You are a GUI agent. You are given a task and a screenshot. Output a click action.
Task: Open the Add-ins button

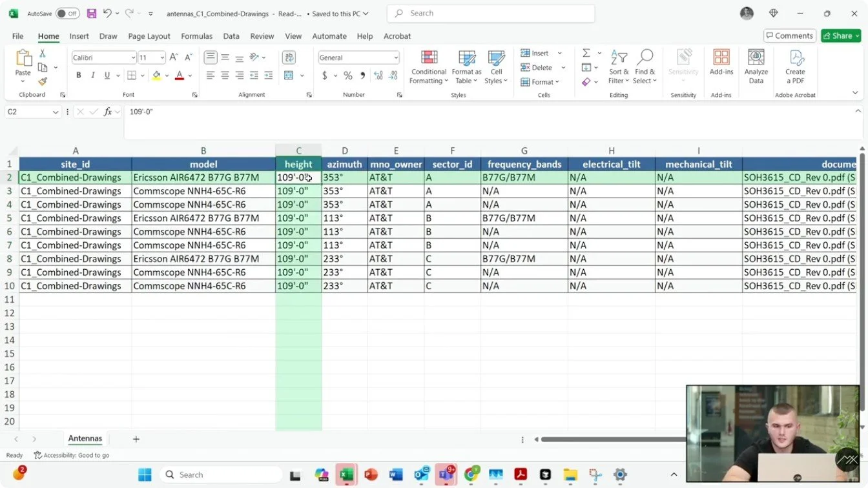tap(721, 63)
